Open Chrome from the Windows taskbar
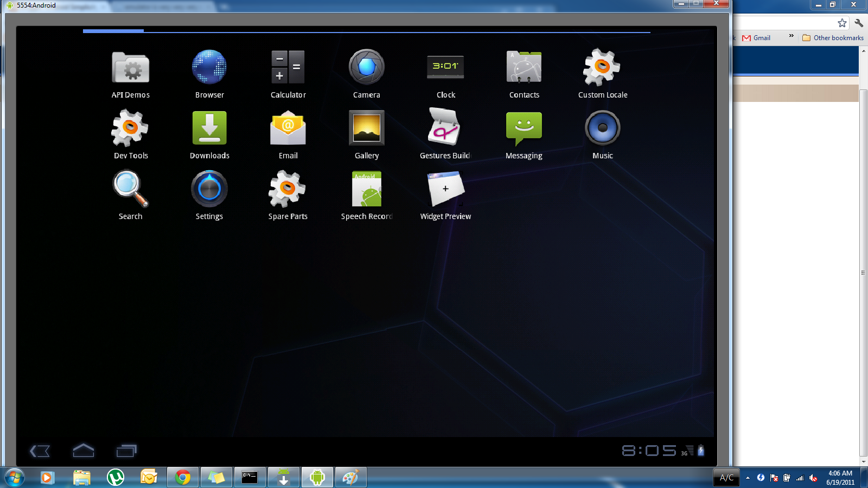Screen dimensions: 868x488 [183, 477]
